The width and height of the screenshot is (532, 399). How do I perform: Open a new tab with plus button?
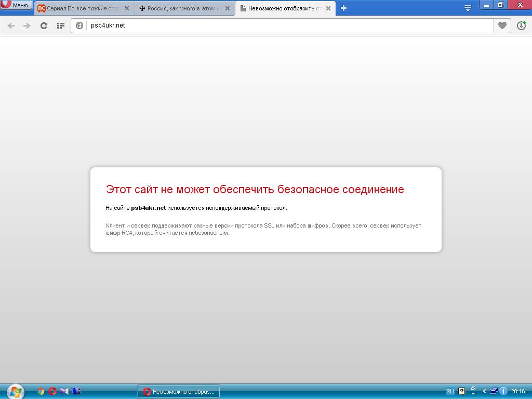343,8
